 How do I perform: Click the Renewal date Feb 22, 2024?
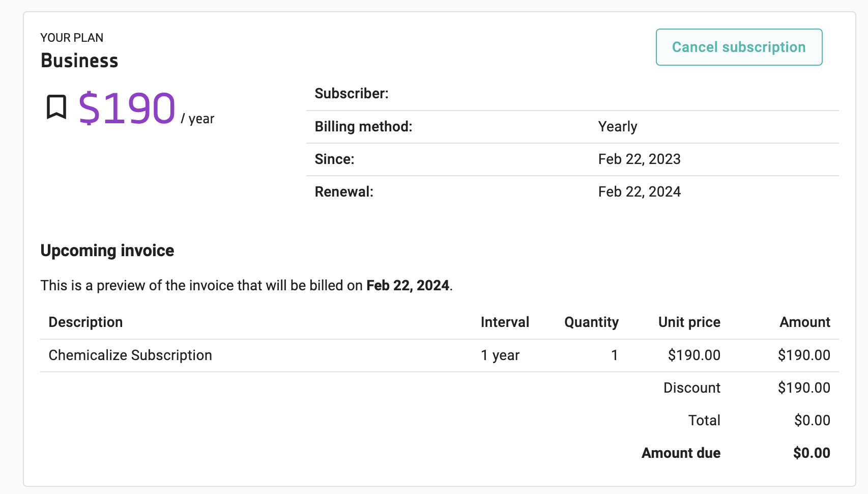click(x=639, y=191)
